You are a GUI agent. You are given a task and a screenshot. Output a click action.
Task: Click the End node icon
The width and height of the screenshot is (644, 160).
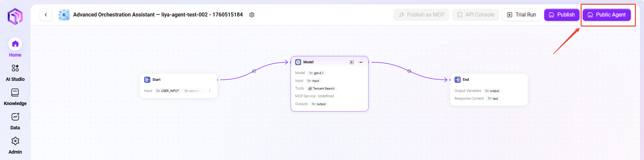(458, 80)
